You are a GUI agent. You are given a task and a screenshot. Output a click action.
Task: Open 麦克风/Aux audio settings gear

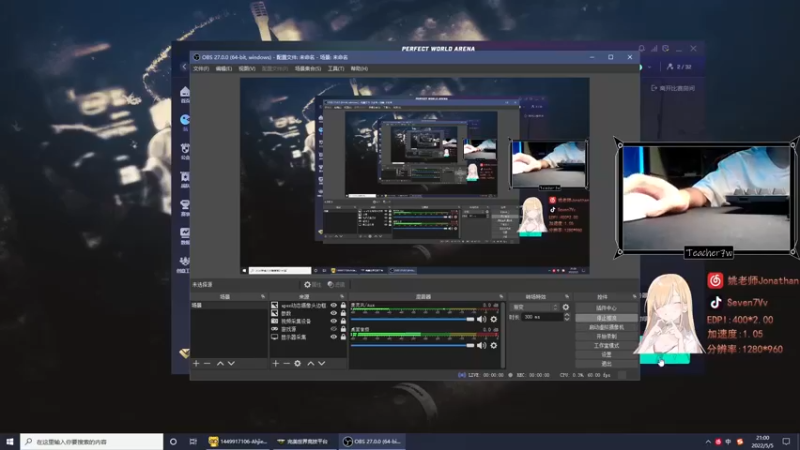pyautogui.click(x=494, y=319)
